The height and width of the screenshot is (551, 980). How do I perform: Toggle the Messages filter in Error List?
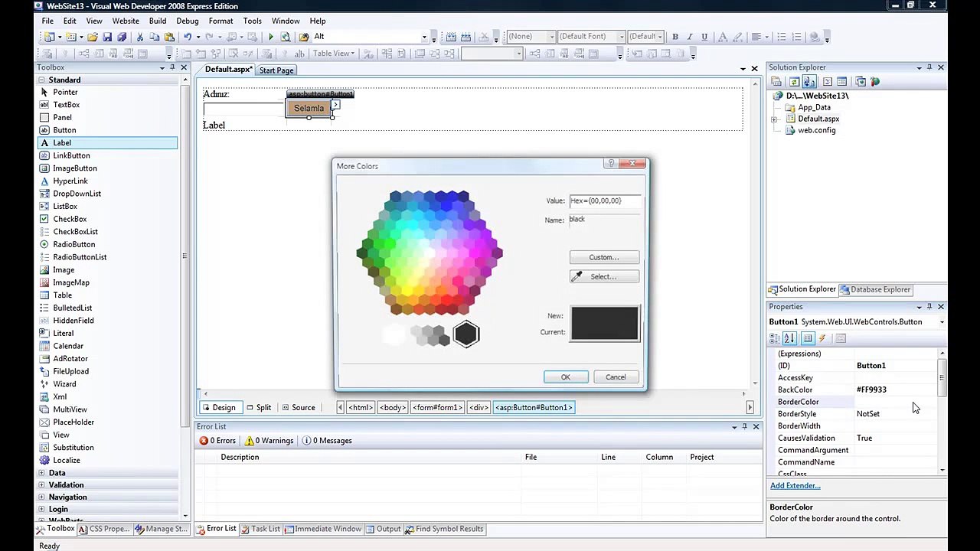tap(327, 441)
